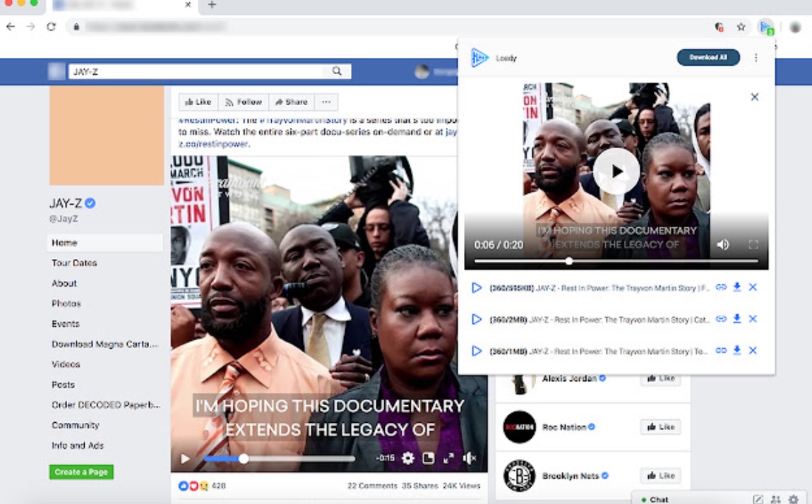Open the post reactions count 428

[219, 486]
